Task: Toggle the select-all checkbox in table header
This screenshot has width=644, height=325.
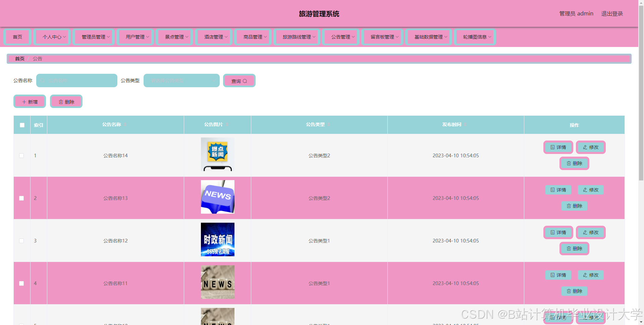Action: pyautogui.click(x=22, y=125)
